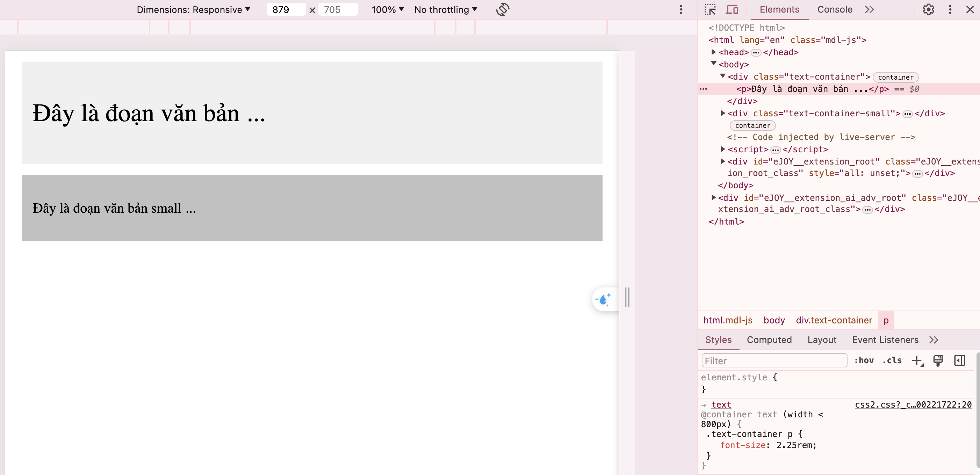Open the Dimensions Responsive dropdown
The width and height of the screenshot is (980, 475).
pos(193,9)
